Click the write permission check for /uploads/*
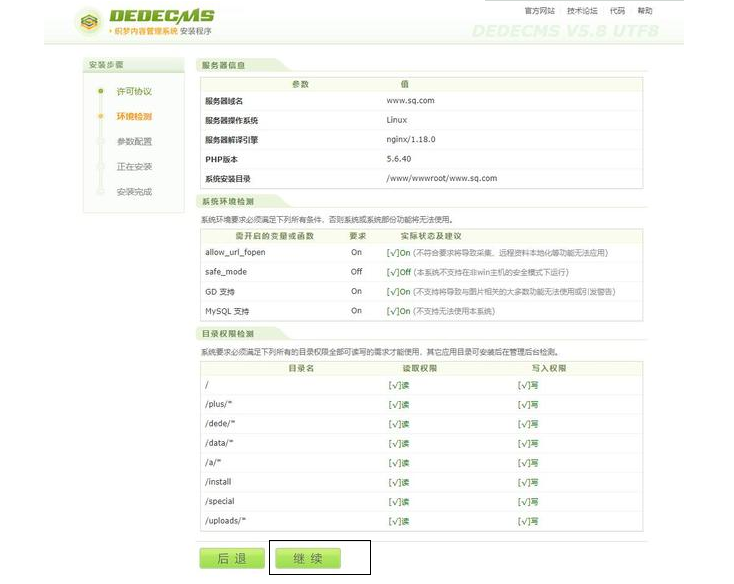 click(x=528, y=521)
